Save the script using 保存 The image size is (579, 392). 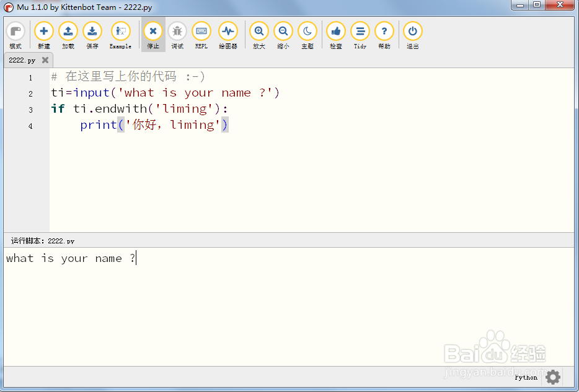pyautogui.click(x=92, y=31)
